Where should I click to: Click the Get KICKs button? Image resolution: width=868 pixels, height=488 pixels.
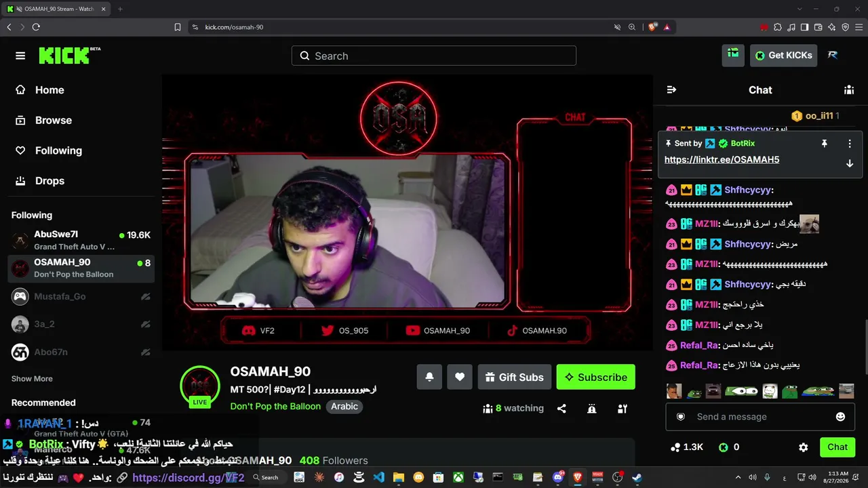pyautogui.click(x=783, y=56)
